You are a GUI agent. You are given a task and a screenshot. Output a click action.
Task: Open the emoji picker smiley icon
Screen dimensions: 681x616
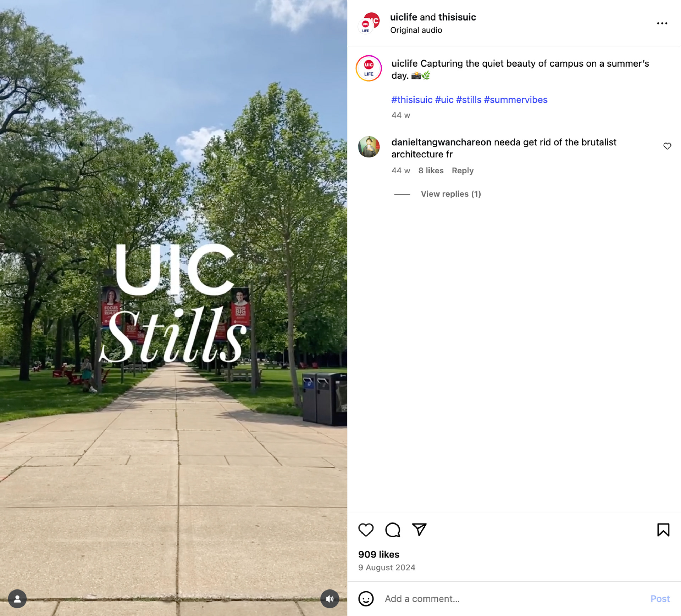click(366, 599)
